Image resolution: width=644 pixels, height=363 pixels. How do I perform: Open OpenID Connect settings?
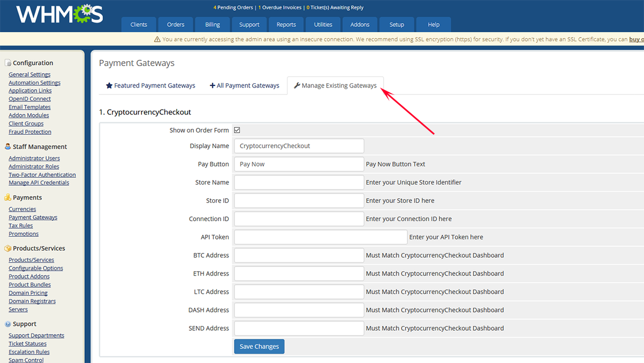pyautogui.click(x=30, y=99)
